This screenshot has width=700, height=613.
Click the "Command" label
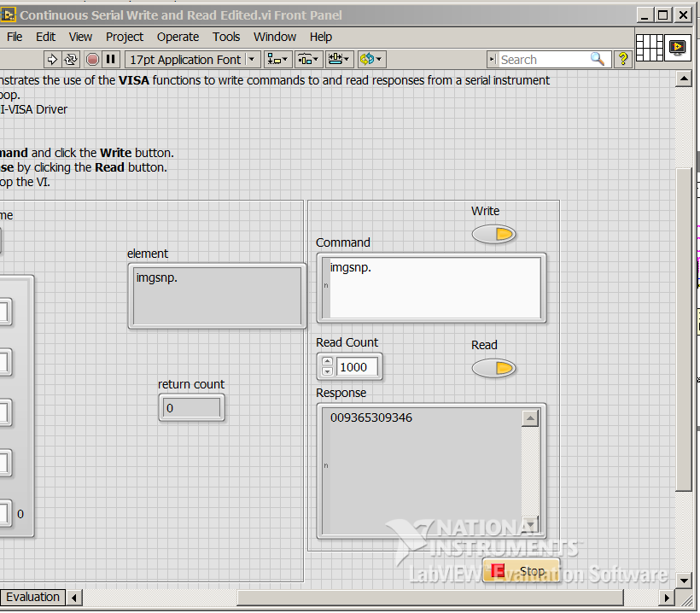pyautogui.click(x=343, y=242)
